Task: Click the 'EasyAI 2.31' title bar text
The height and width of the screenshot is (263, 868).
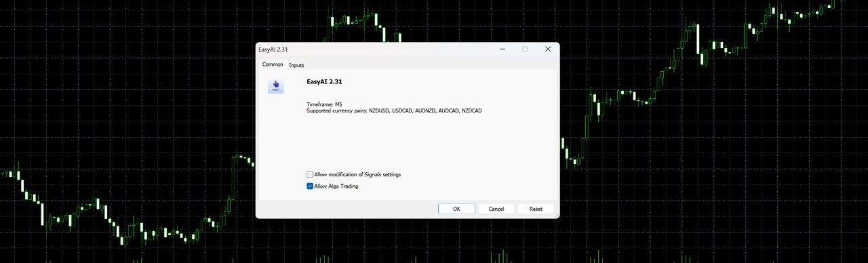Action: 273,49
